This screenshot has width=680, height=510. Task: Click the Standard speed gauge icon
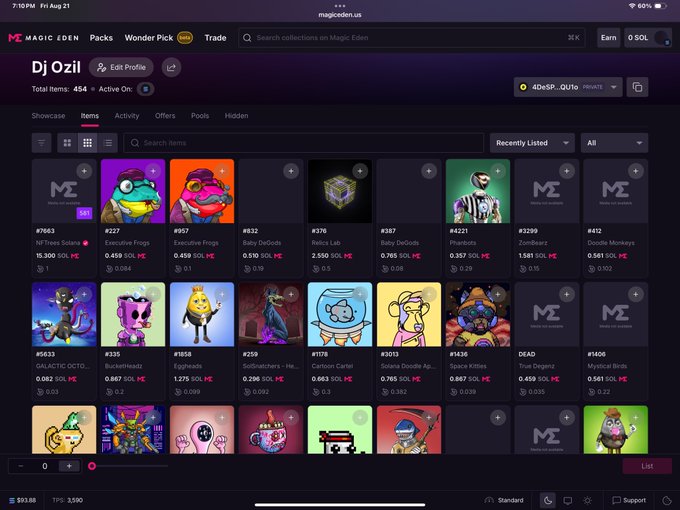[489, 500]
